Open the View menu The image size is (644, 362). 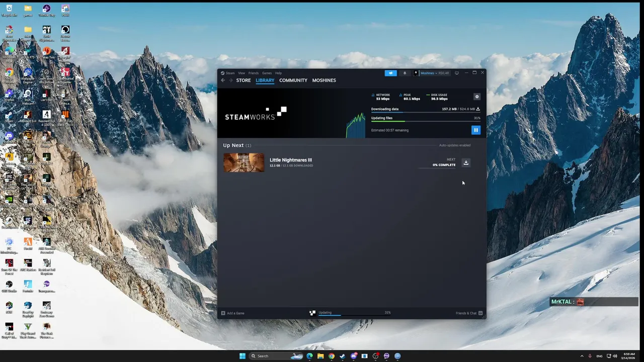242,73
